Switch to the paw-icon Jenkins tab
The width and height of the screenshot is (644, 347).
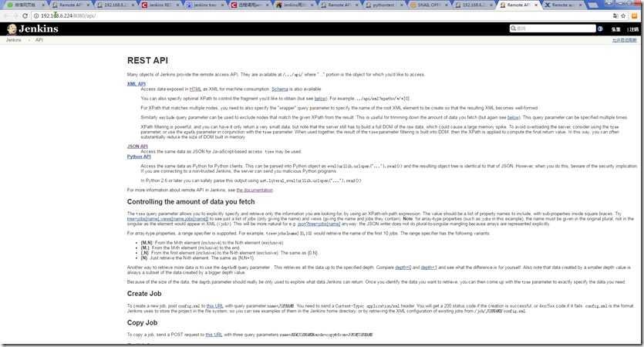(x=293, y=5)
